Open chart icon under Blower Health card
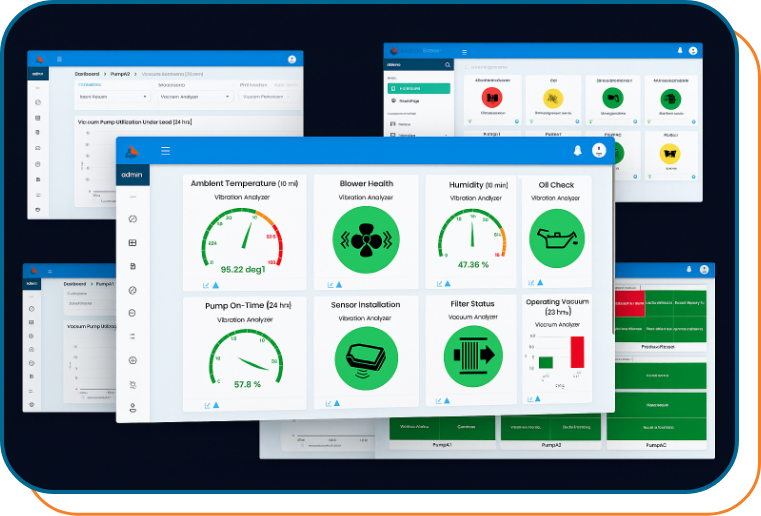 pyautogui.click(x=331, y=285)
